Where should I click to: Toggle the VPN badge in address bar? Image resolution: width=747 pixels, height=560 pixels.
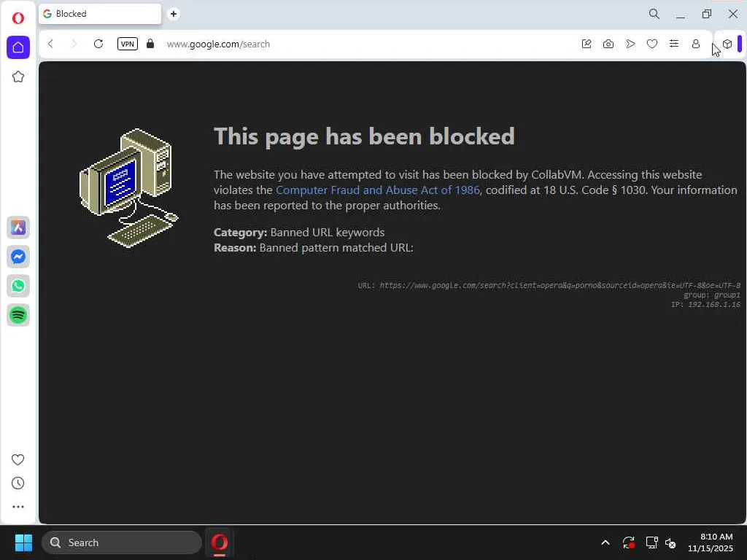[127, 44]
